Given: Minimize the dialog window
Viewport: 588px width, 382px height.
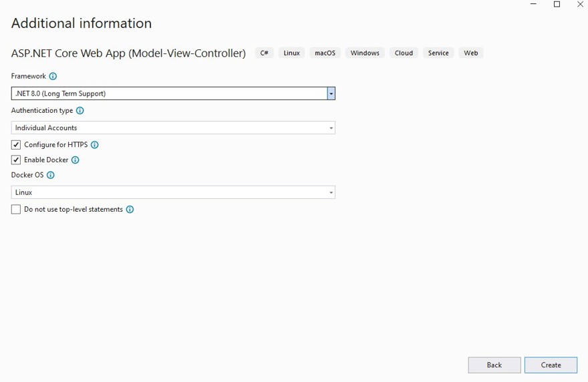Looking at the screenshot, I should tap(533, 4).
